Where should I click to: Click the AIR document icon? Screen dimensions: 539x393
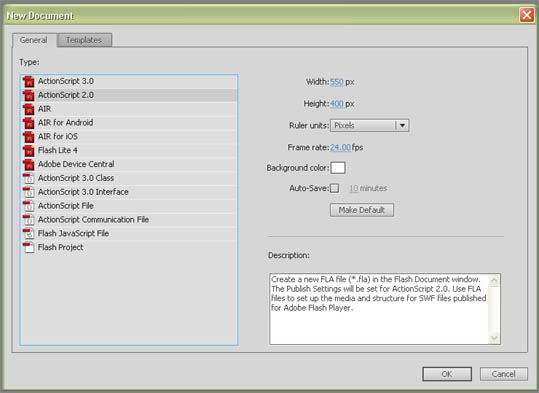[29, 109]
